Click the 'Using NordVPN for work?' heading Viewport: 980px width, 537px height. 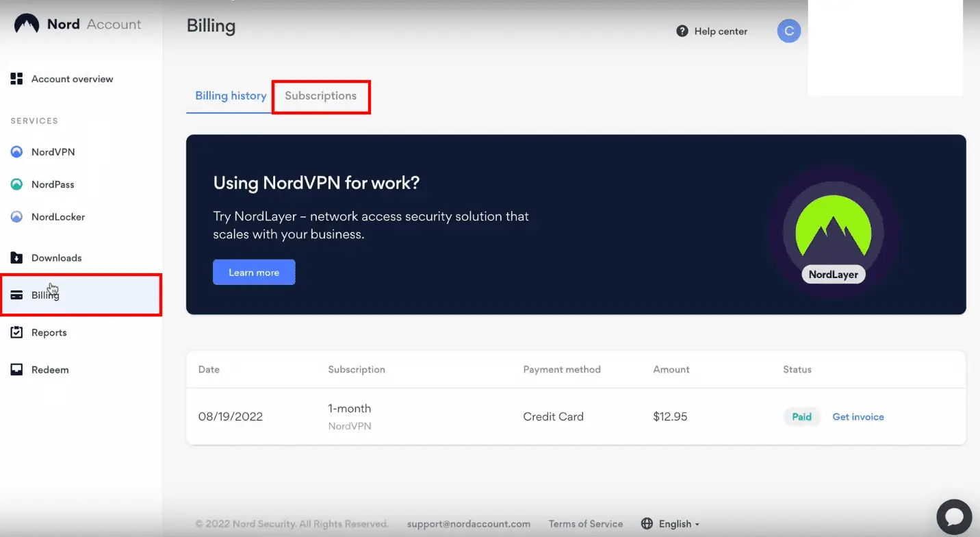click(x=317, y=183)
